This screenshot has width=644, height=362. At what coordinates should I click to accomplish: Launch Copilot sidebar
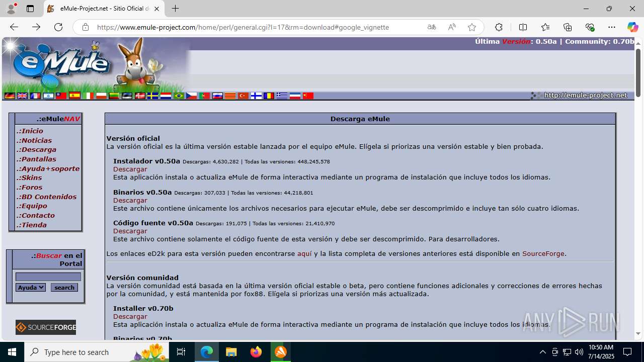pos(632,27)
